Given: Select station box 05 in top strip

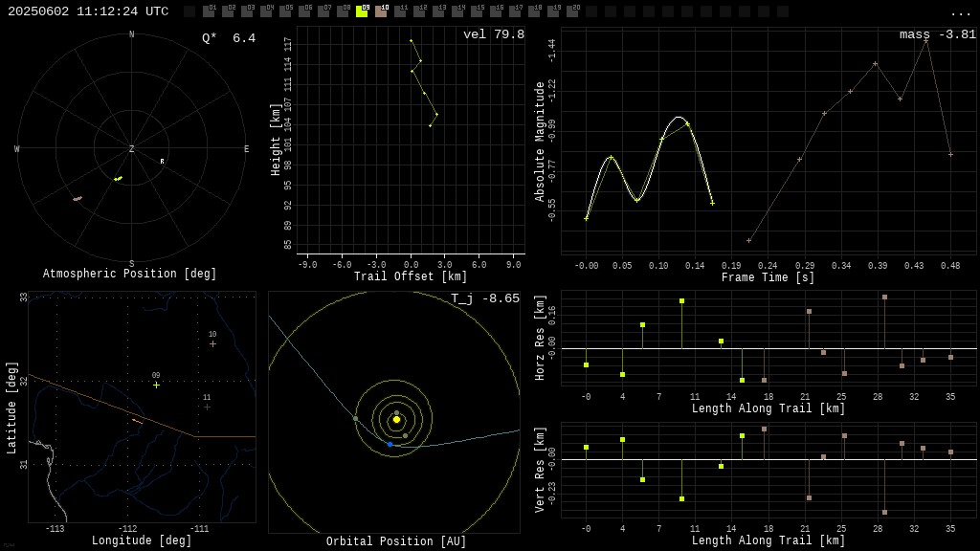Looking at the screenshot, I should (285, 11).
